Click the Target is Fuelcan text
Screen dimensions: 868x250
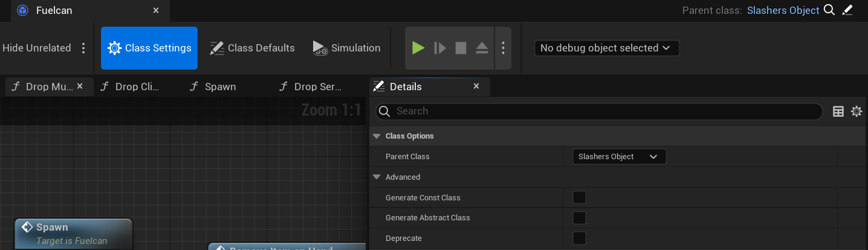[72, 241]
